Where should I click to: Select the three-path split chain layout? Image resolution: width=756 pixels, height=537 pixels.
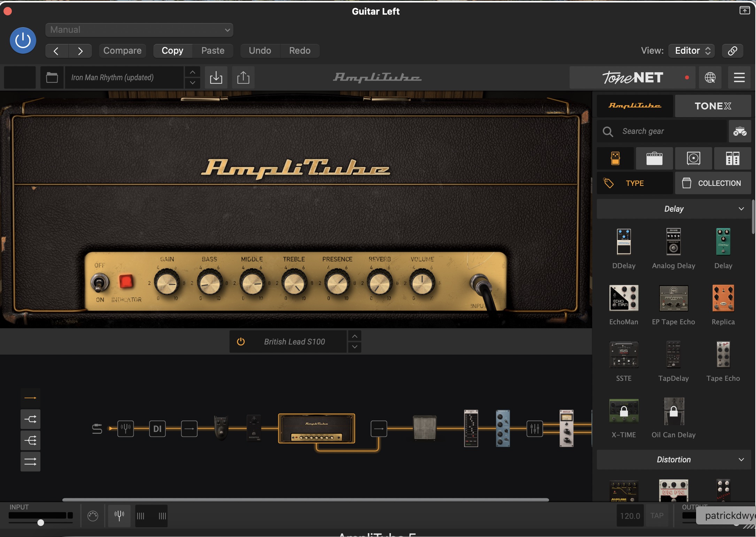coord(30,441)
